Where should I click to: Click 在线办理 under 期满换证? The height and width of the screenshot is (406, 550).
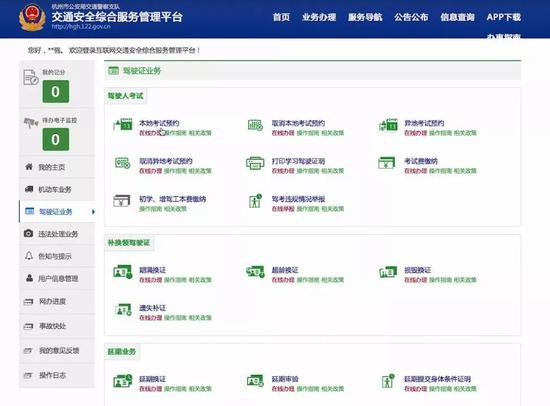(150, 280)
